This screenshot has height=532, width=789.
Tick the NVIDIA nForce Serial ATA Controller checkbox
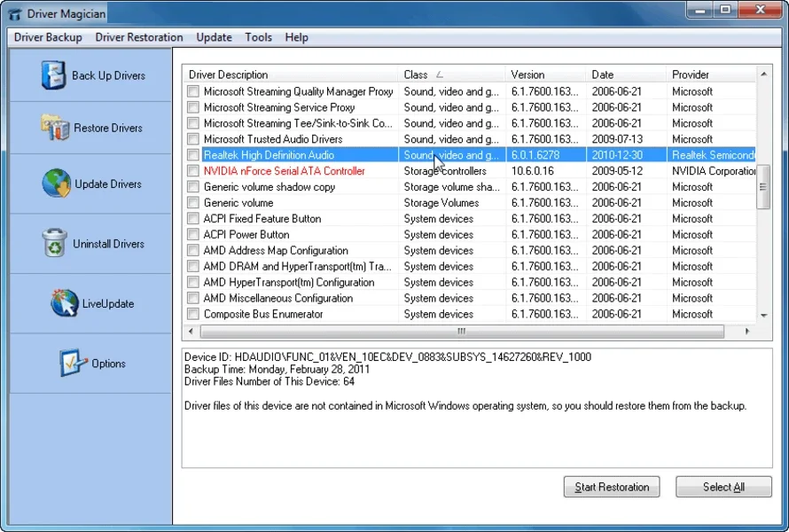coord(192,171)
